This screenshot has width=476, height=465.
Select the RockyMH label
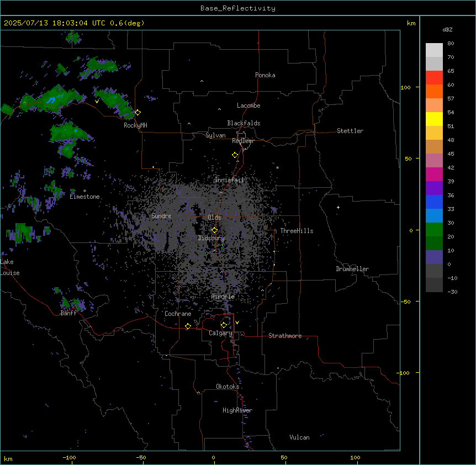(x=135, y=125)
